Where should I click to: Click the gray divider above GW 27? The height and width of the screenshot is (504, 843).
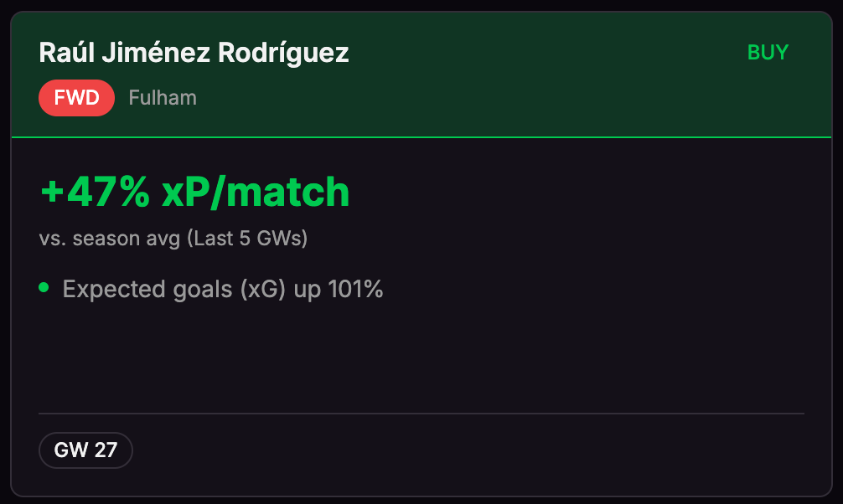point(421,414)
